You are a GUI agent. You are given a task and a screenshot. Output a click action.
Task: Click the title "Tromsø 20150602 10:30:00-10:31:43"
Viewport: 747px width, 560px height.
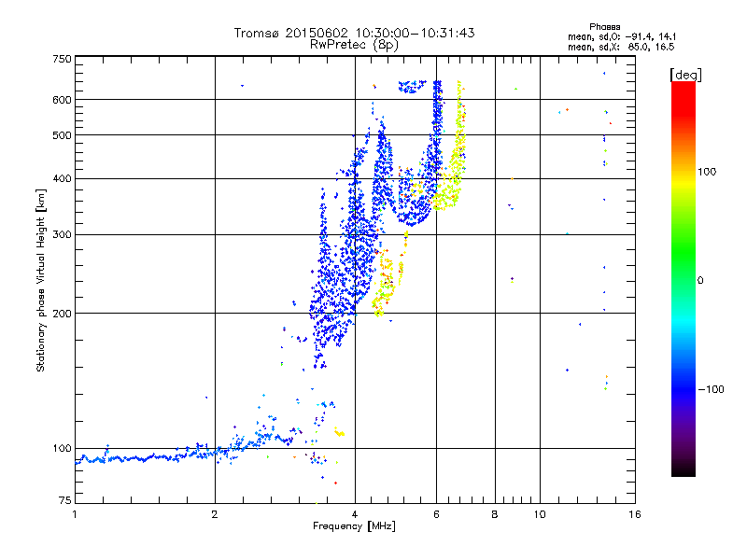354,33
